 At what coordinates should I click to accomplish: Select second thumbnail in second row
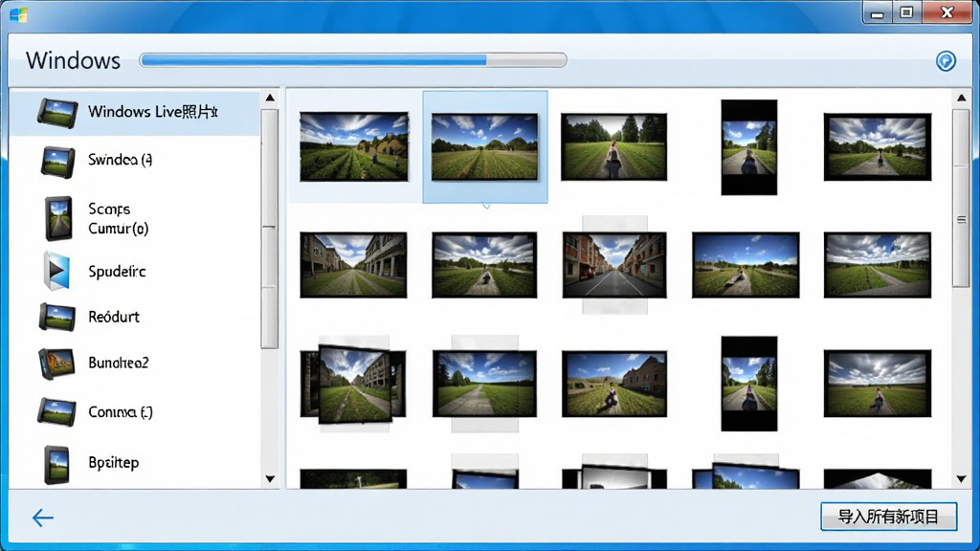[x=484, y=265]
